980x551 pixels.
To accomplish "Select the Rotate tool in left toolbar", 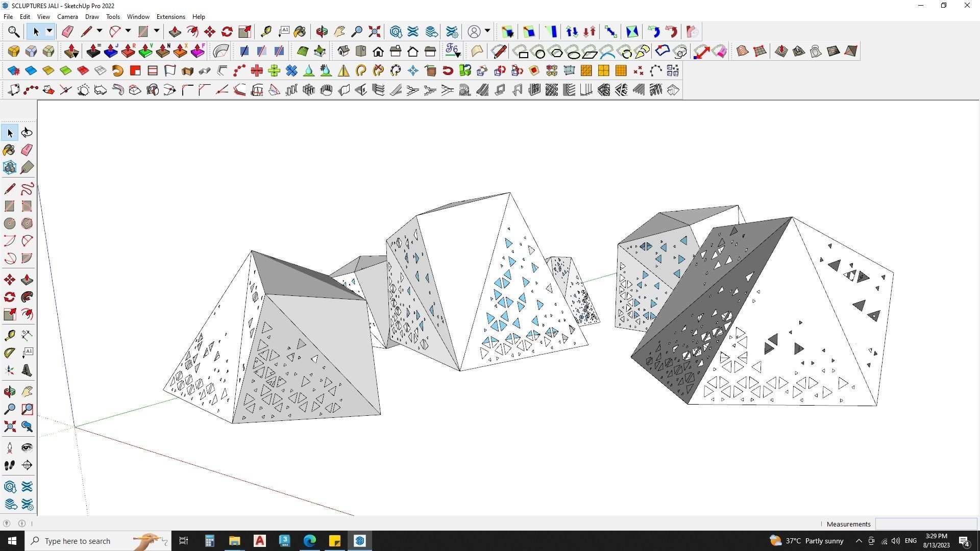I will (10, 297).
